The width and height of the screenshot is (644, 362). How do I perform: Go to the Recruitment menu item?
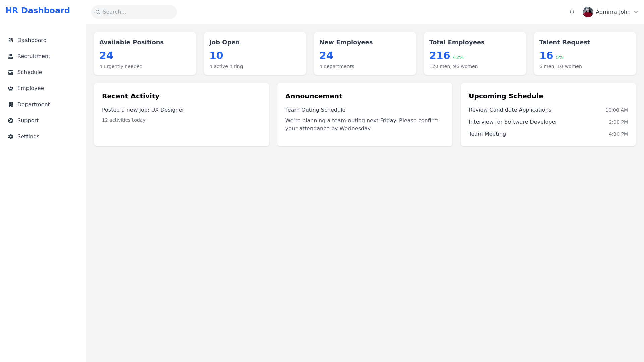34,56
